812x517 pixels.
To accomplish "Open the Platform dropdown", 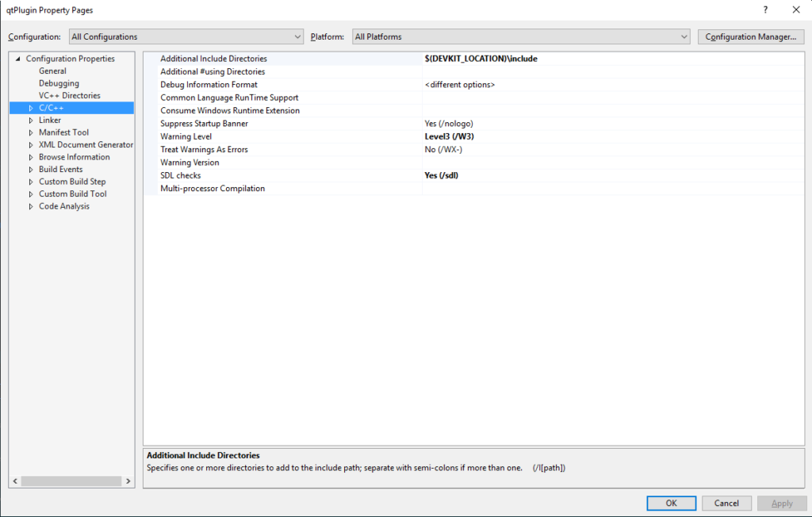I will (521, 36).
